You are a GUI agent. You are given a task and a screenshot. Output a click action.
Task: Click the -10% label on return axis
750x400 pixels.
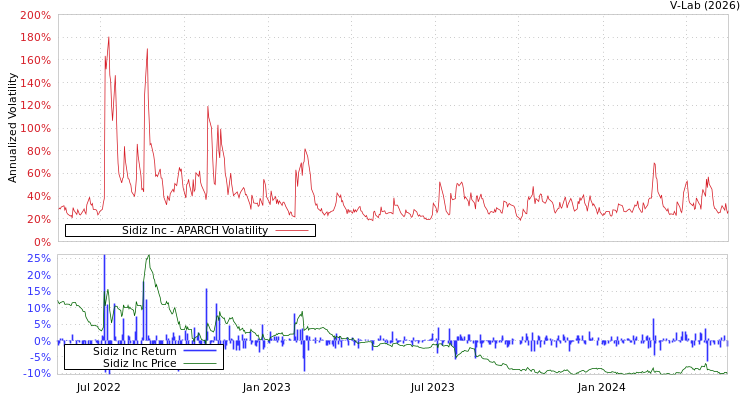point(35,374)
